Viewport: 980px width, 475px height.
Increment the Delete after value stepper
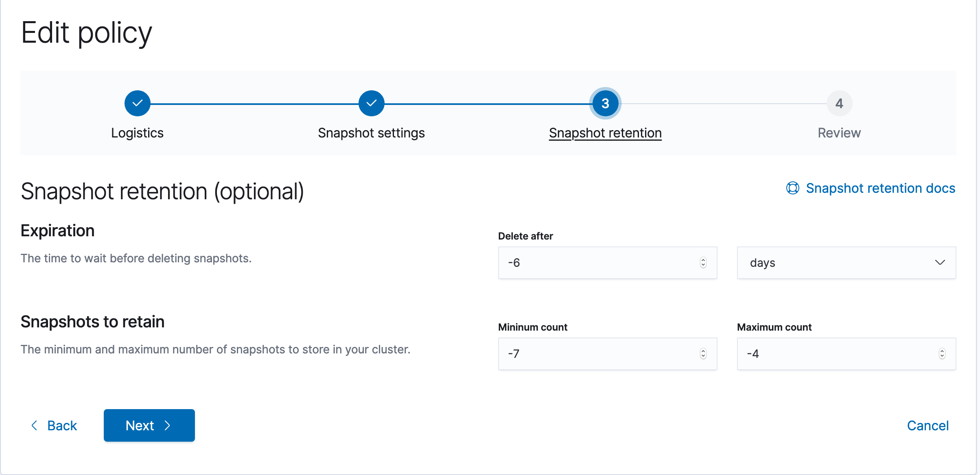pyautogui.click(x=703, y=260)
